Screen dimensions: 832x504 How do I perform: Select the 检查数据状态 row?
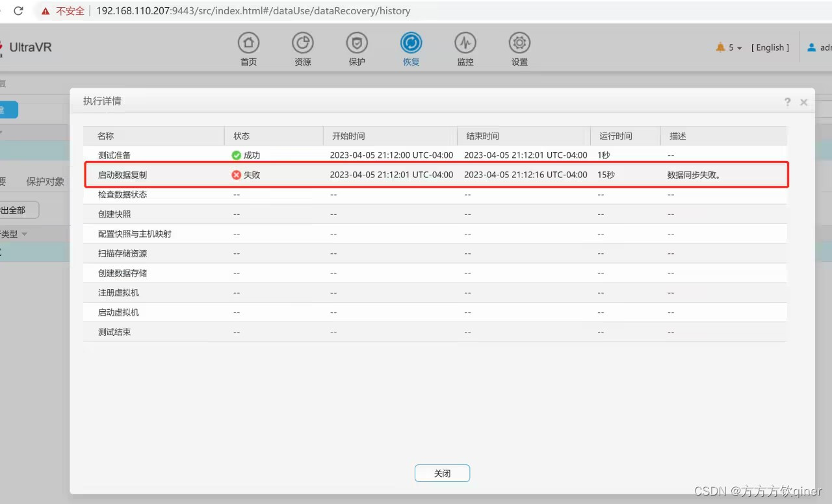point(435,194)
